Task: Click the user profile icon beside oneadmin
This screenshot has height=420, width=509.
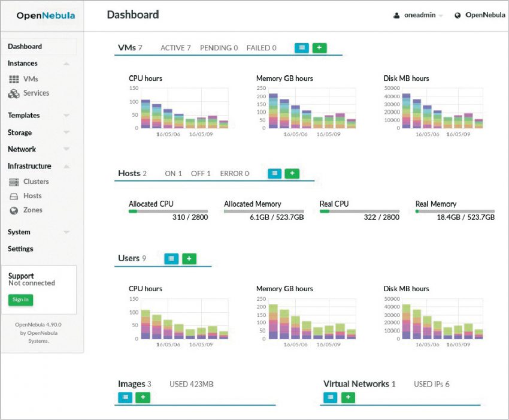Action: (396, 15)
